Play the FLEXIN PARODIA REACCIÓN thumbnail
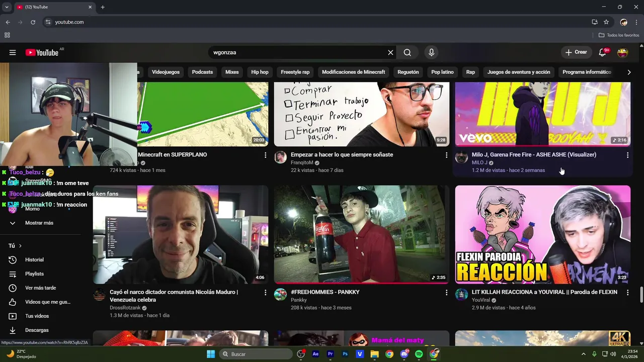Image resolution: width=644 pixels, height=362 pixels. 543,235
